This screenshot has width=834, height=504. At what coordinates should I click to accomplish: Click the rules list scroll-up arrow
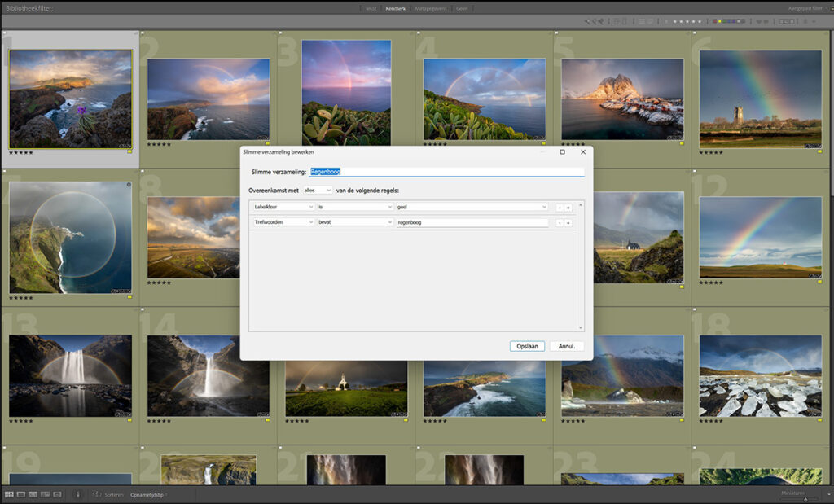(580, 204)
